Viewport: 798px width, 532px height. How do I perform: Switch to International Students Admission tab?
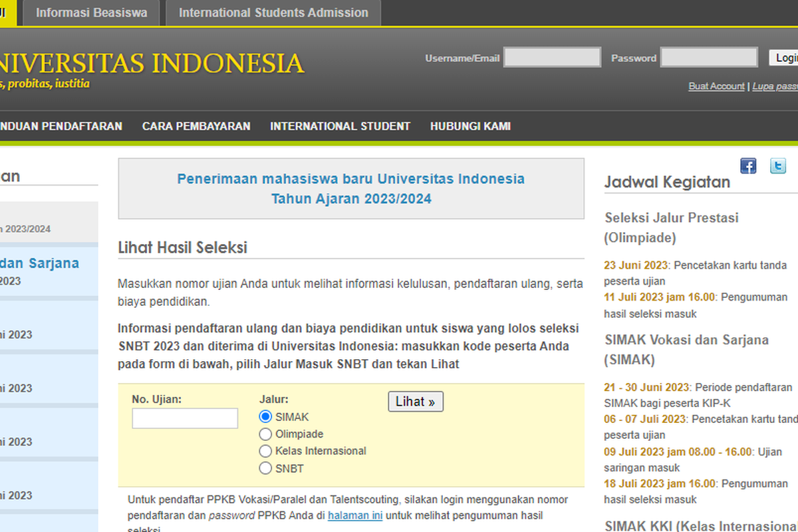[273, 12]
